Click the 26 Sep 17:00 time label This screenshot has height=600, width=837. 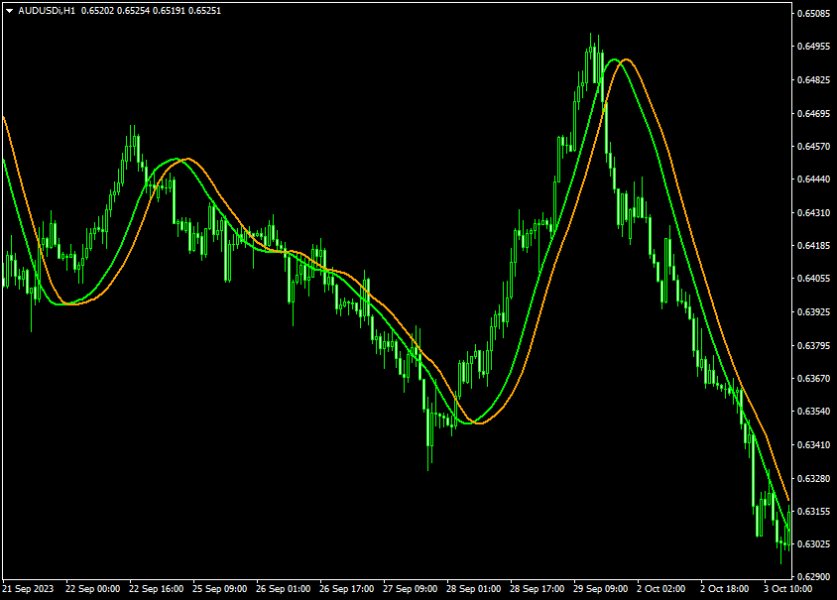coord(346,589)
